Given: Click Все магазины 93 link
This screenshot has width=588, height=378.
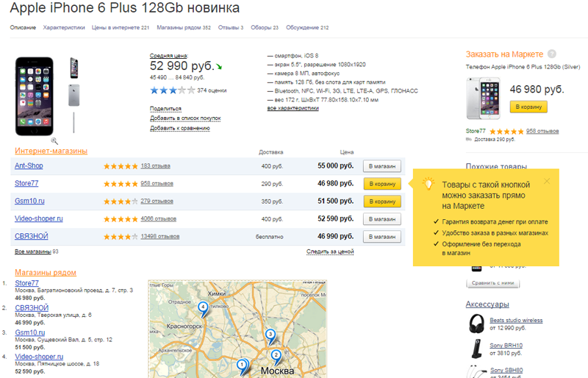Looking at the screenshot, I should 36,252.
